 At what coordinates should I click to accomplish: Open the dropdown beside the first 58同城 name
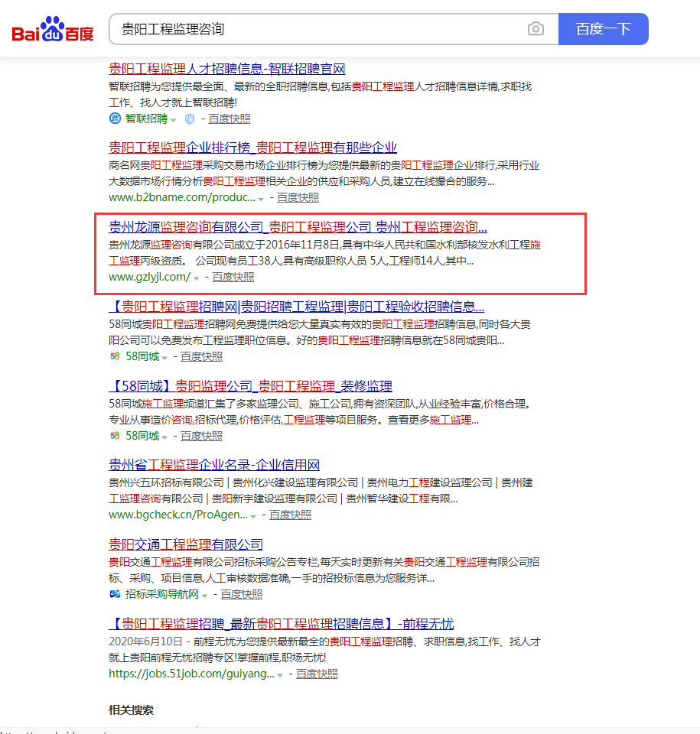click(164, 357)
